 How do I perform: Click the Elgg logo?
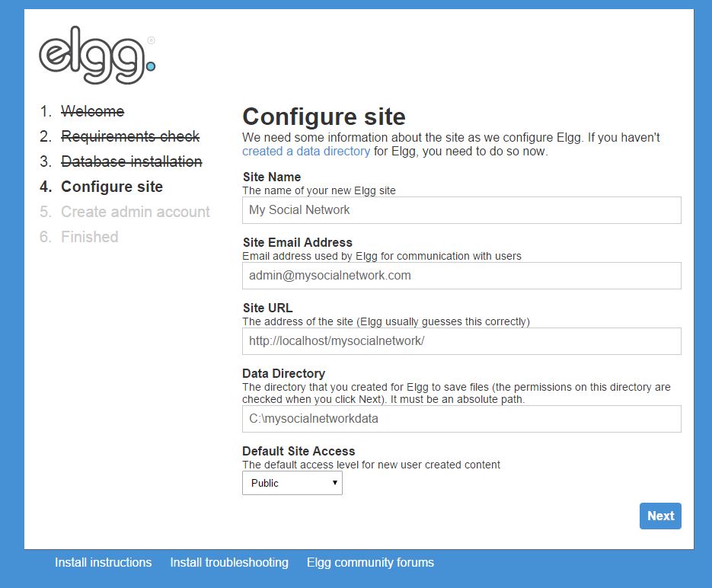point(97,59)
